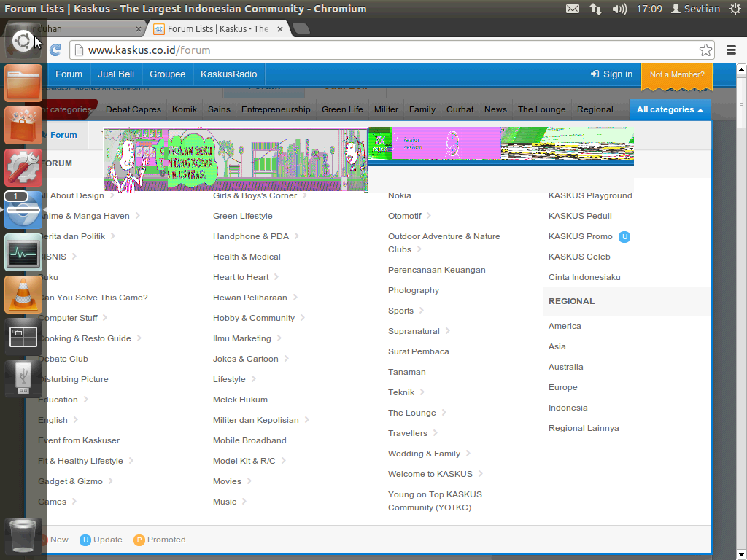
Task: Open a new browser tab
Action: pyautogui.click(x=301, y=29)
